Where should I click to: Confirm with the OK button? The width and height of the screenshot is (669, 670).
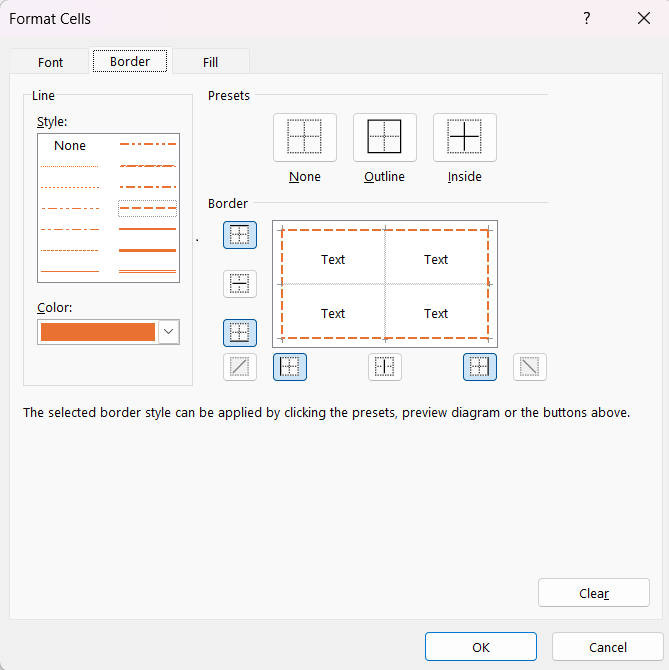[481, 647]
